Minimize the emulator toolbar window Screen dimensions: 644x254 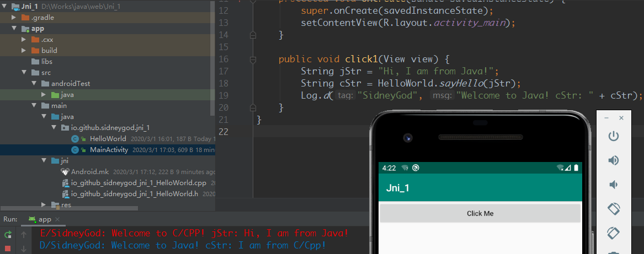pyautogui.click(x=606, y=118)
